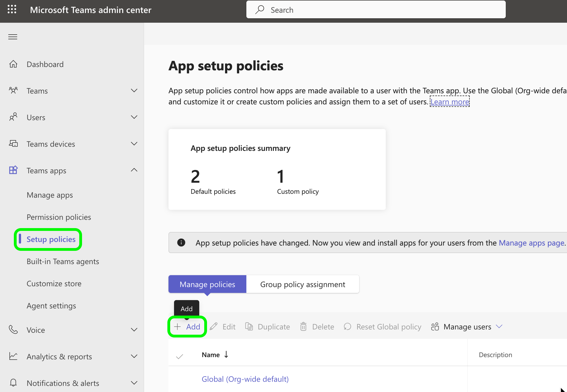The height and width of the screenshot is (392, 567).
Task: Click the Analytics chart icon
Action: point(13,356)
